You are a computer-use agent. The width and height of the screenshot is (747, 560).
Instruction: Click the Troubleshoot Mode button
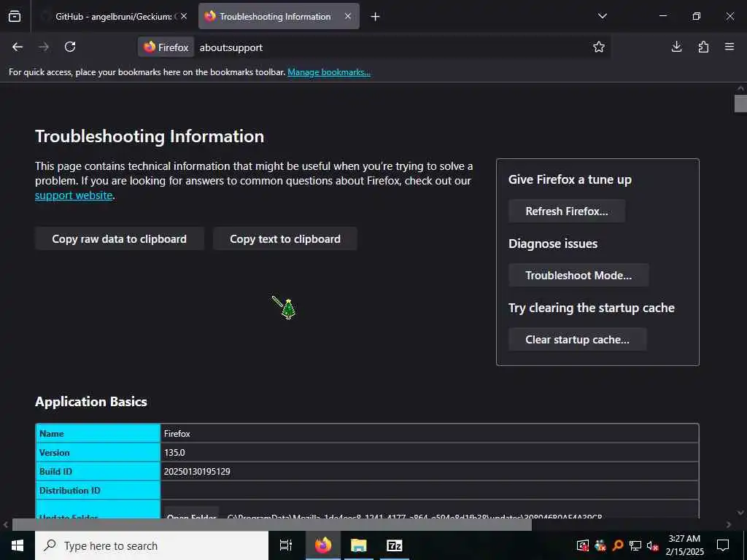pyautogui.click(x=578, y=275)
